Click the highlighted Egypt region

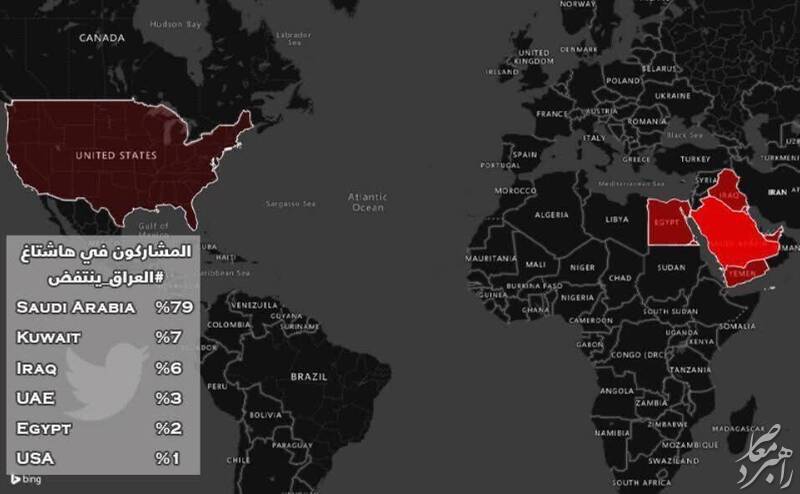pos(668,223)
